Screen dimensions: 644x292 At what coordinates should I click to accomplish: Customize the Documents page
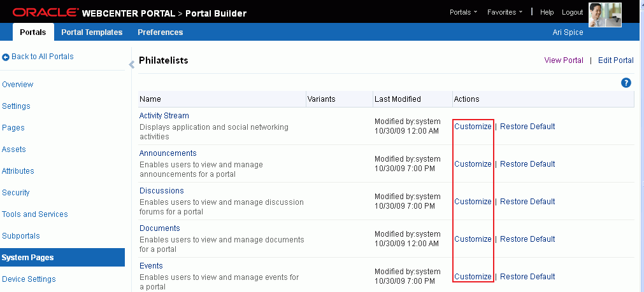(x=473, y=239)
